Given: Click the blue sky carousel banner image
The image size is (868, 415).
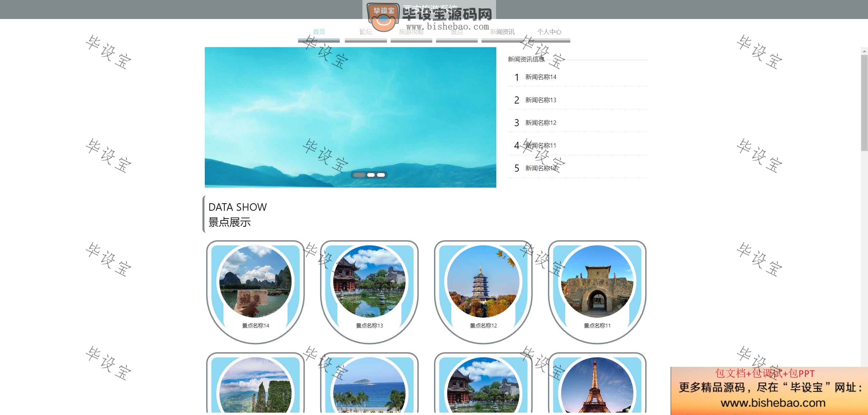Looking at the screenshot, I should 350,117.
